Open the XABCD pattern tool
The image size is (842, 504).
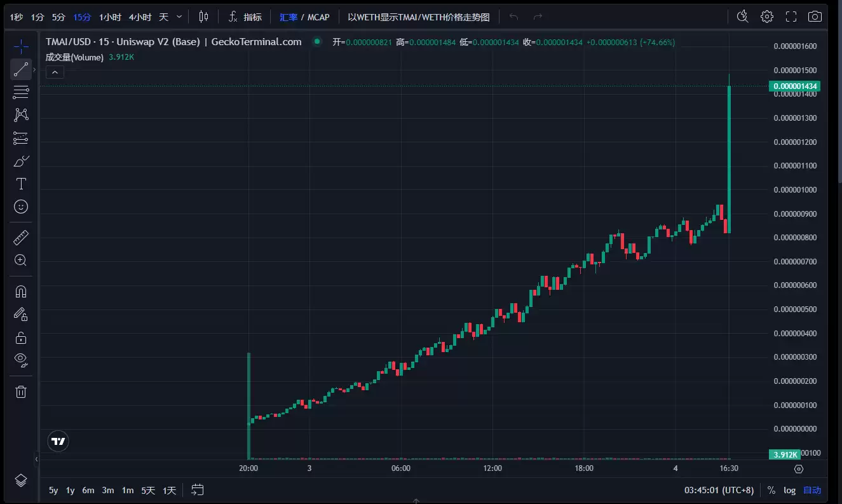coord(21,115)
